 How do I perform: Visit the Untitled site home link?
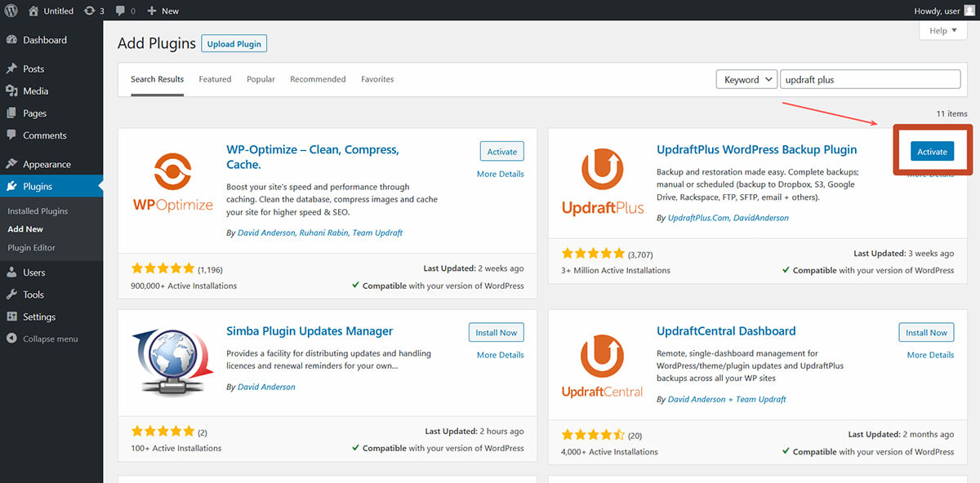(x=51, y=11)
